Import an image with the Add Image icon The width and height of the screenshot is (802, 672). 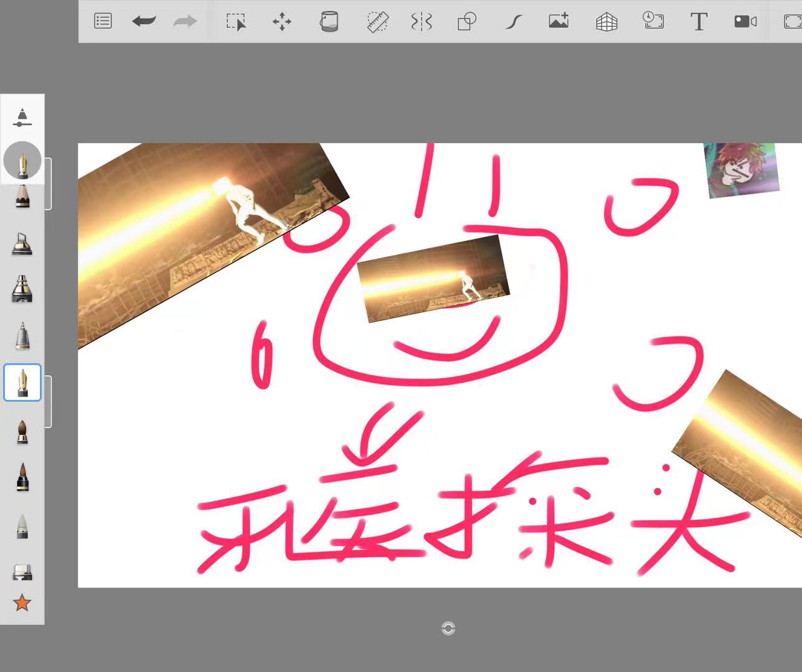pyautogui.click(x=559, y=22)
